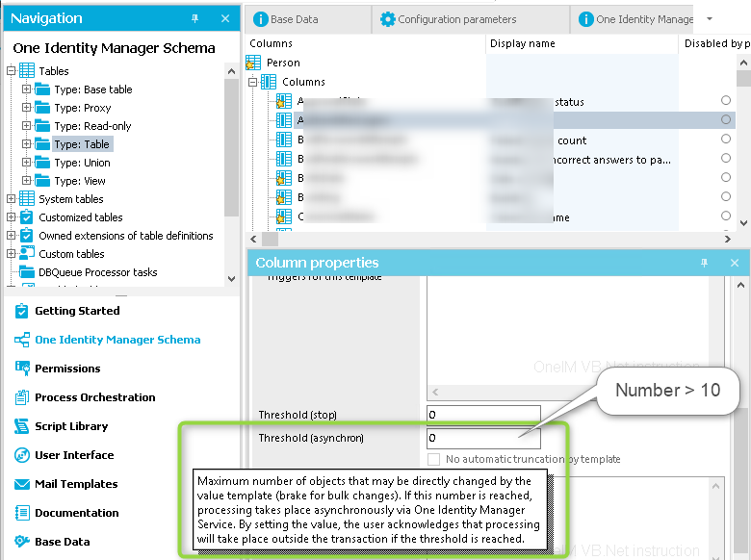Open Permissions section
The image size is (751, 560).
pyautogui.click(x=67, y=369)
